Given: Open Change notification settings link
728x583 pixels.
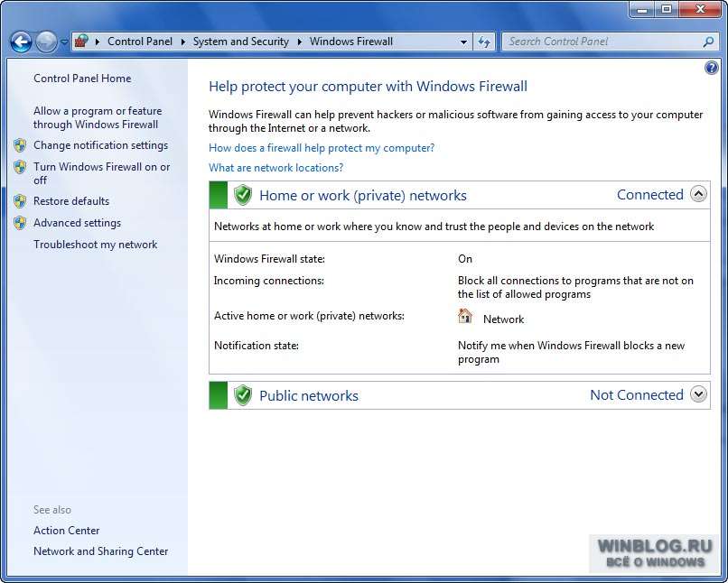Looking at the screenshot, I should coord(101,145).
